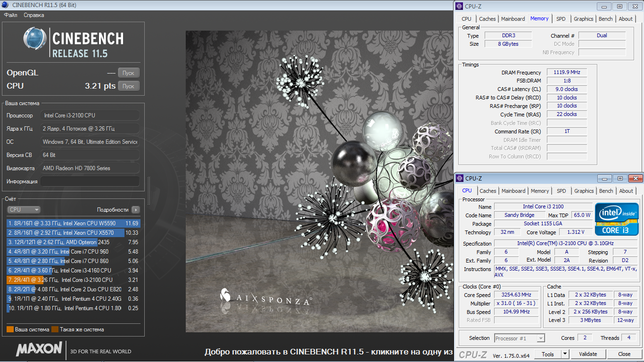Screen dimensions: 644x362
Task: Open the Caches tab in lower CPU-Z
Action: (488, 191)
